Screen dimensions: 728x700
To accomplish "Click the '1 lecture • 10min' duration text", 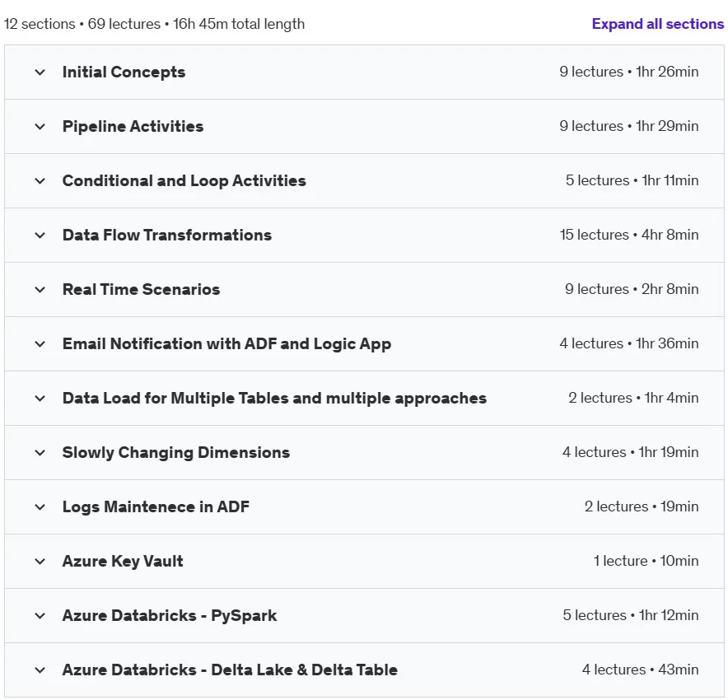I will point(646,561).
